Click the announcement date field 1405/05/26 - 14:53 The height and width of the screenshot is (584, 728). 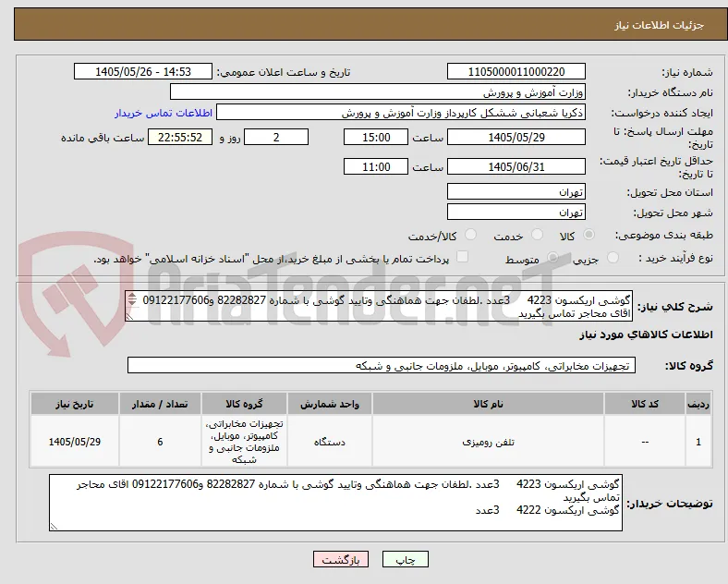coord(143,71)
